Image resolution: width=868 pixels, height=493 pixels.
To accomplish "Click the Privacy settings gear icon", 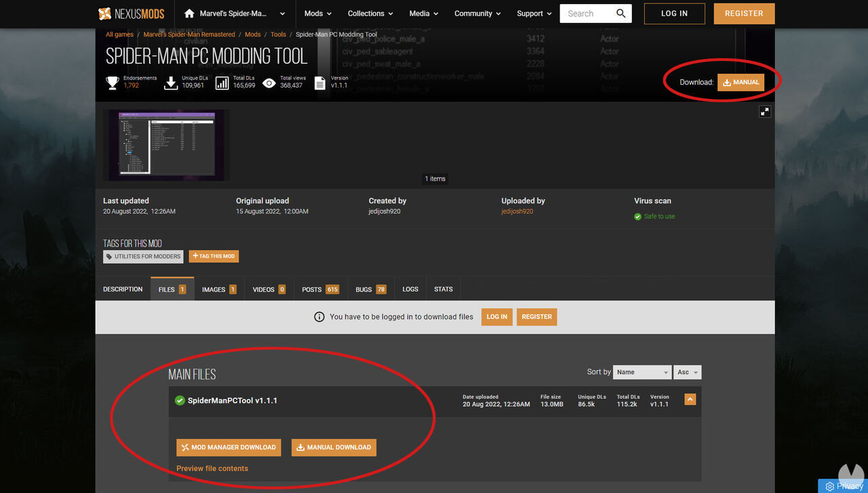I will click(x=829, y=486).
